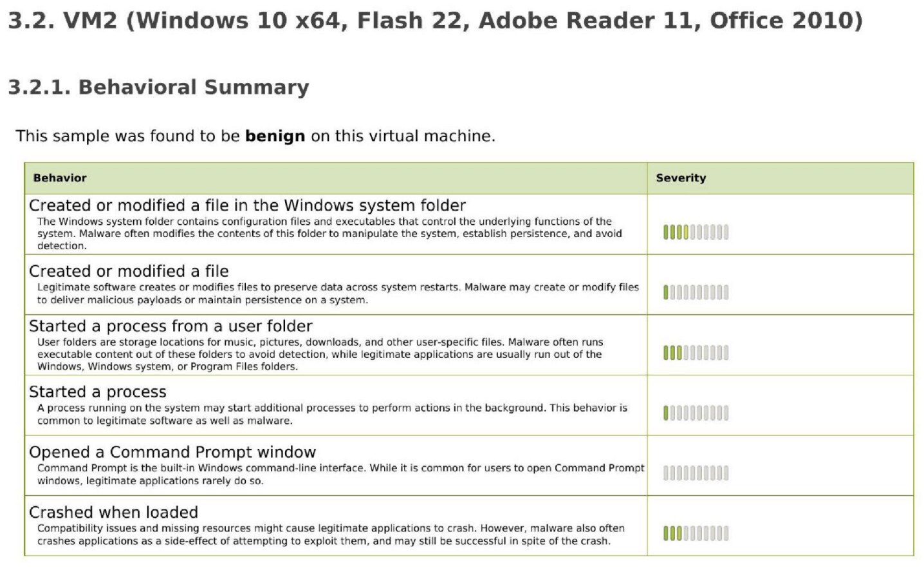Image resolution: width=924 pixels, height=568 pixels.
Task: Click the "Crashed when loaded" behavior title
Action: 113,513
